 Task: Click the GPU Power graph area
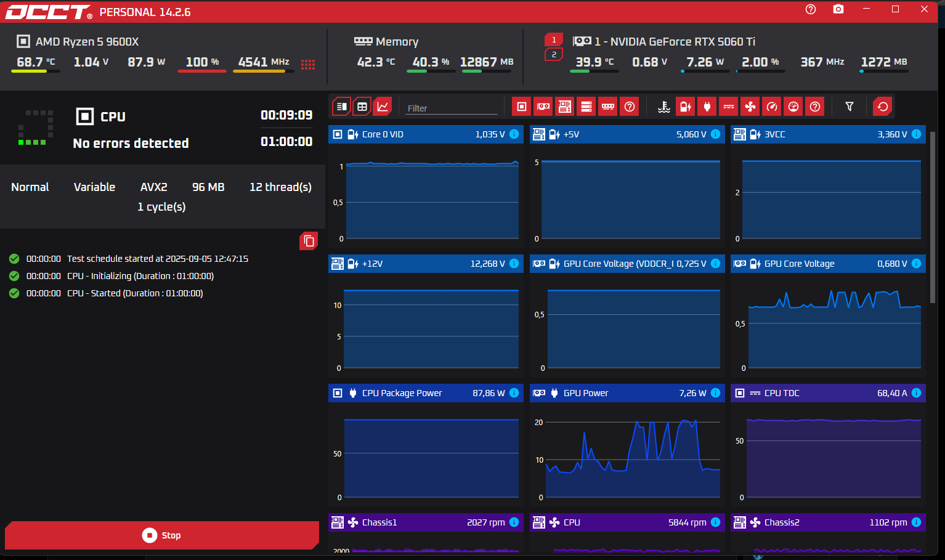click(627, 455)
